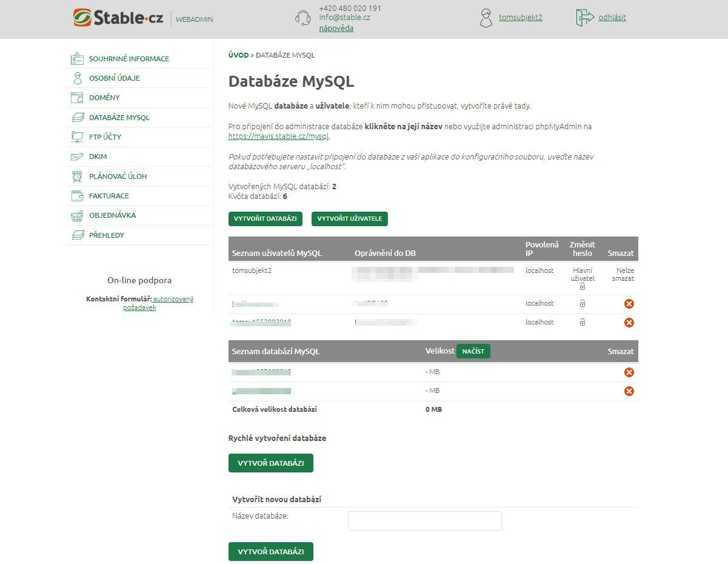Screen dimensions: 728x564
Task: Change password lock icon for third MySQL user
Action: [x=583, y=322]
